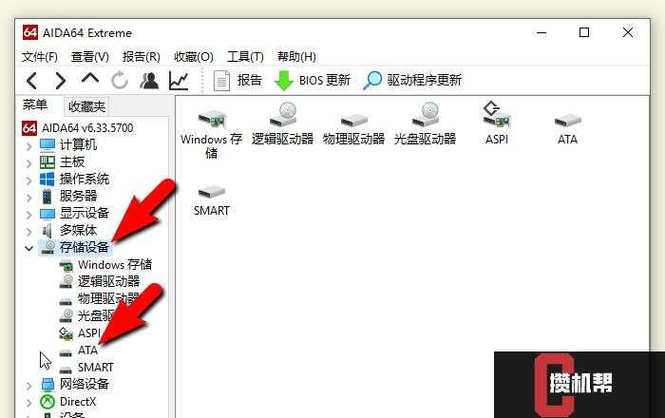Select 逻辑驱动器 in the tree
The image size is (665, 418).
(99, 281)
